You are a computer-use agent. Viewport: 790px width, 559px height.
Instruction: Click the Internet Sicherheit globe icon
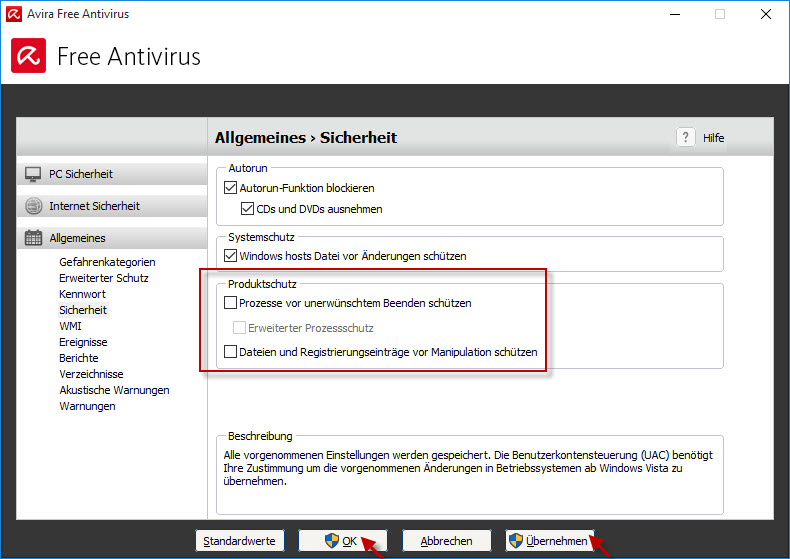[x=33, y=206]
